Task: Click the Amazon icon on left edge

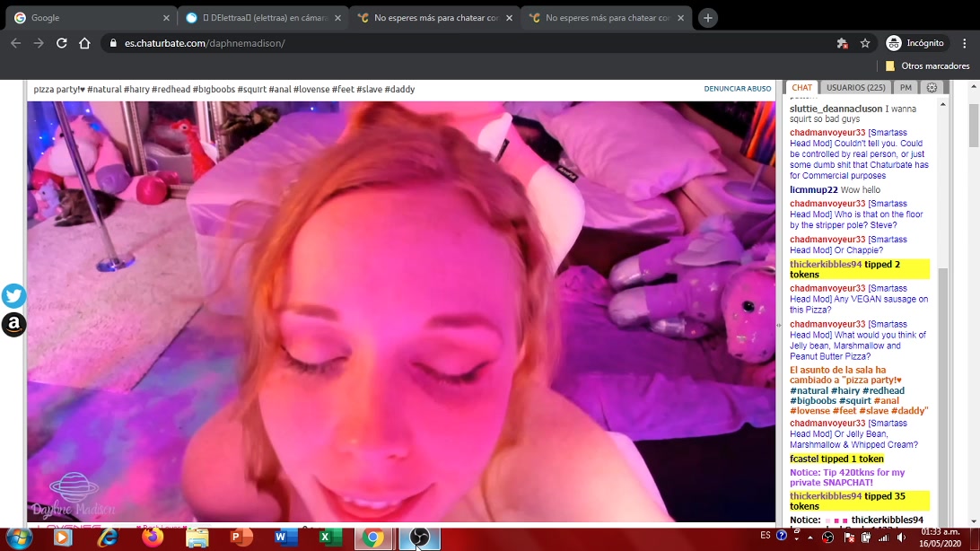Action: tap(13, 325)
